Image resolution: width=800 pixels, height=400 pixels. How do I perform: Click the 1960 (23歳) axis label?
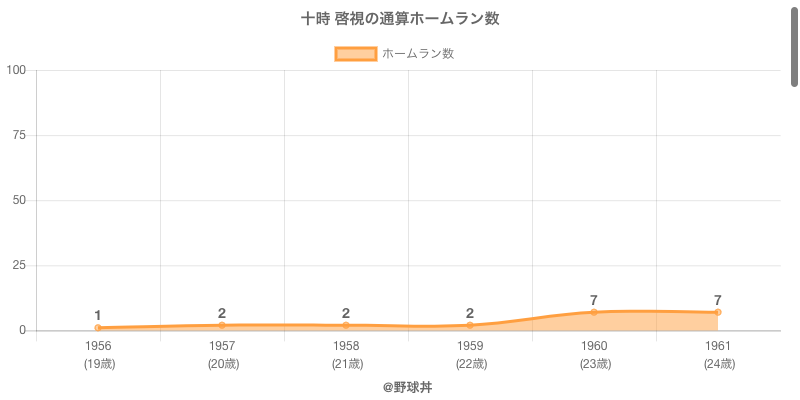point(594,354)
